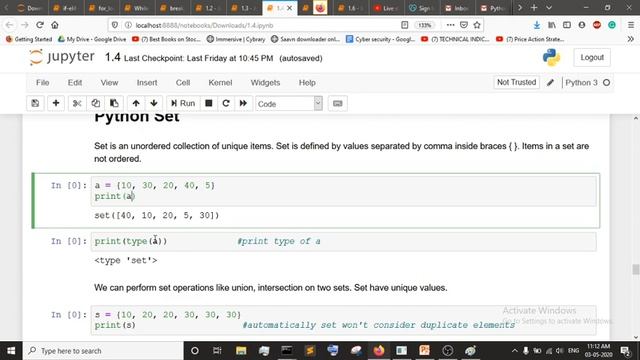The width and height of the screenshot is (640, 360).
Task: Open page actions three-dots menu in address bar
Action: point(450,25)
